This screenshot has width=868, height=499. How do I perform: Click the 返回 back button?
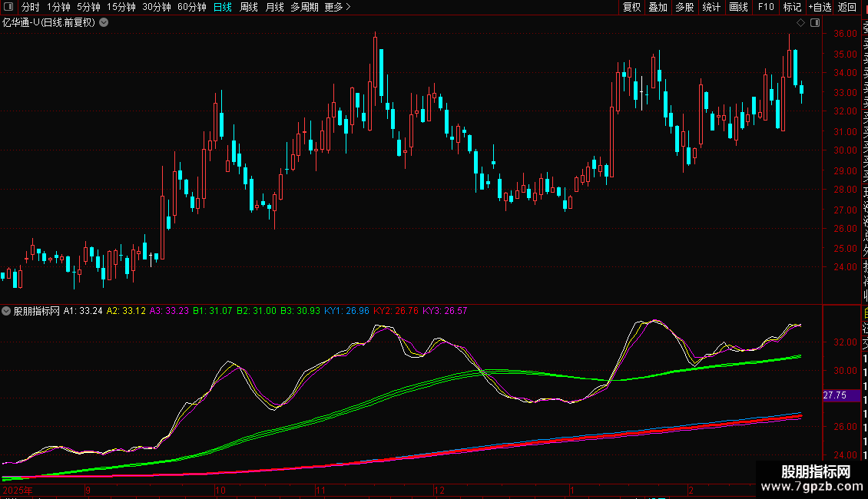coord(846,7)
